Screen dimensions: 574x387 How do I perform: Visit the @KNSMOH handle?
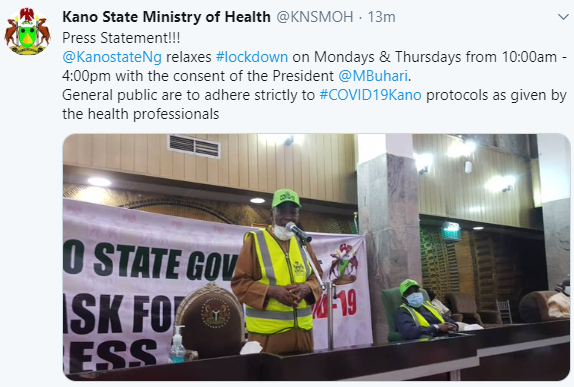(x=315, y=17)
